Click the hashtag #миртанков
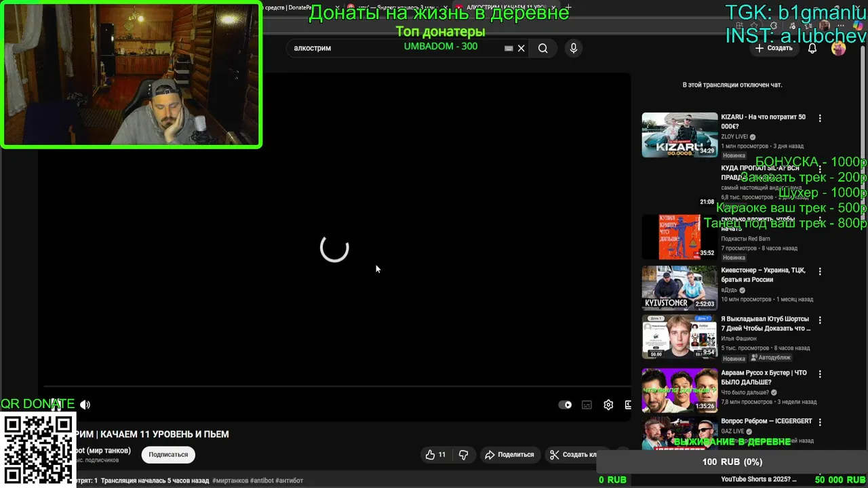The image size is (868, 488). coord(230,481)
